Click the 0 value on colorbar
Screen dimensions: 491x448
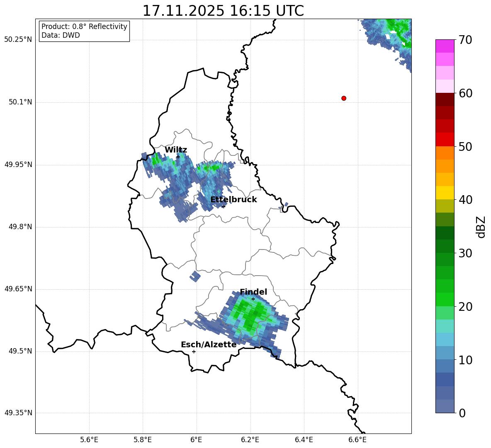click(x=462, y=413)
